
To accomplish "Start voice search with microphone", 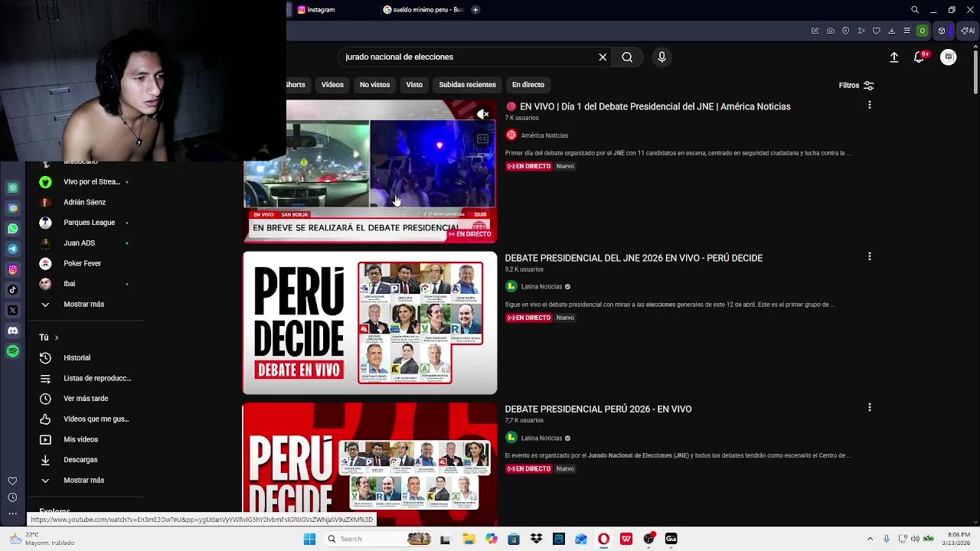I will pos(662,57).
